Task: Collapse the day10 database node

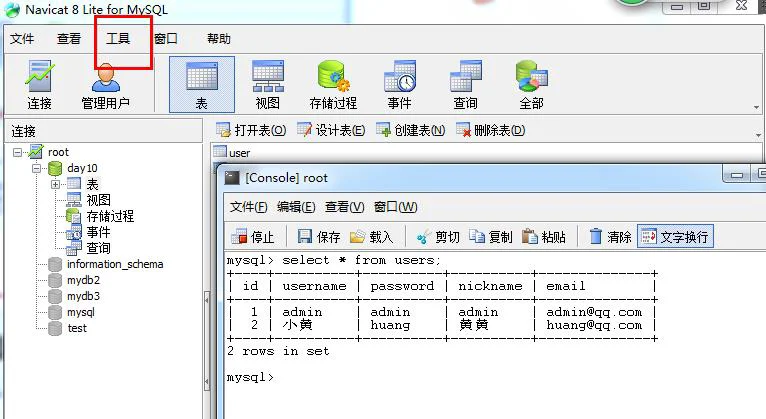Action: (x=37, y=168)
